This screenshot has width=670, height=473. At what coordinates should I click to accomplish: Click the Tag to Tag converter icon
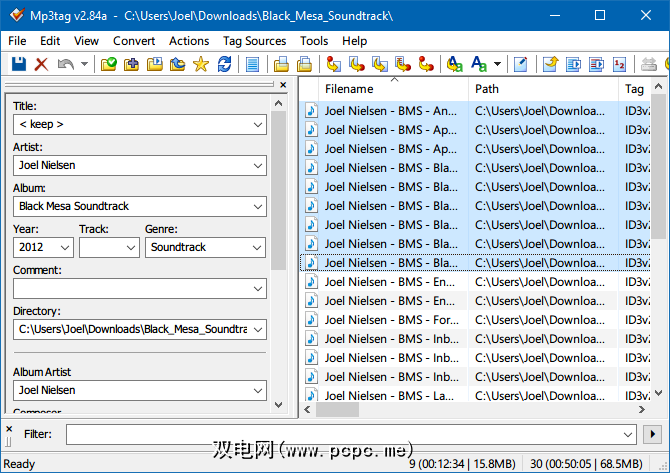click(426, 65)
